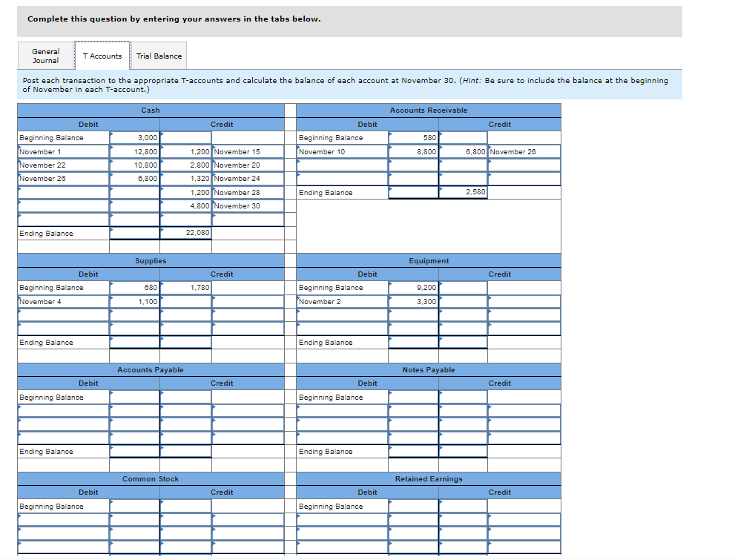Image resolution: width=735 pixels, height=560 pixels.
Task: Click Retained Earnings beginning balance credit cell
Action: [463, 507]
